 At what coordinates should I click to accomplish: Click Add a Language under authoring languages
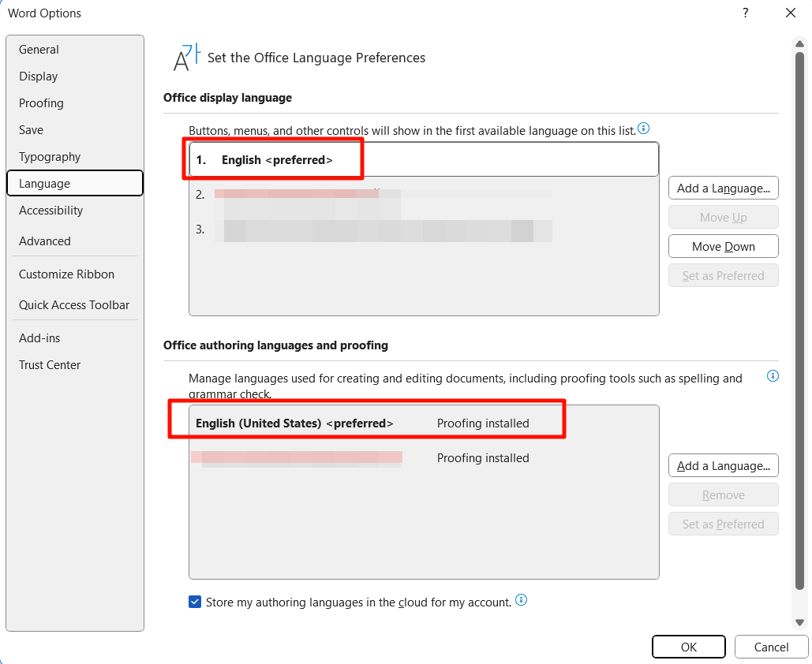click(x=723, y=465)
